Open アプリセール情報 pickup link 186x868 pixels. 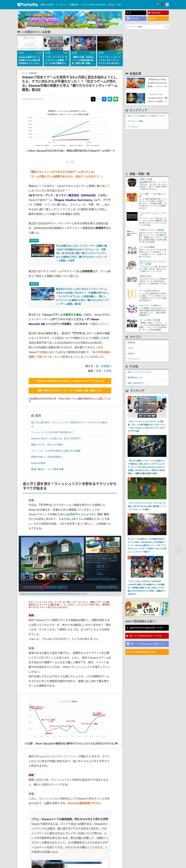click(135, 121)
